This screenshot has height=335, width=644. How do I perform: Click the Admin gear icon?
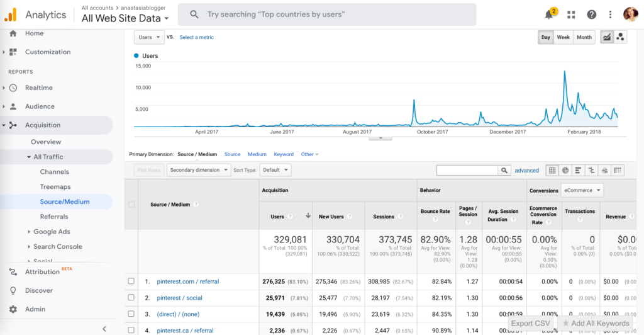pos(13,309)
